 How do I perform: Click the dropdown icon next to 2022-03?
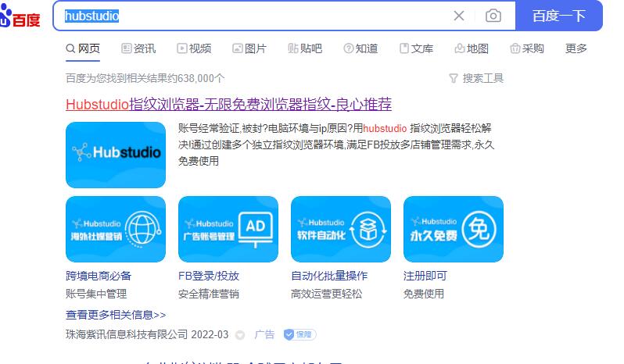click(240, 335)
